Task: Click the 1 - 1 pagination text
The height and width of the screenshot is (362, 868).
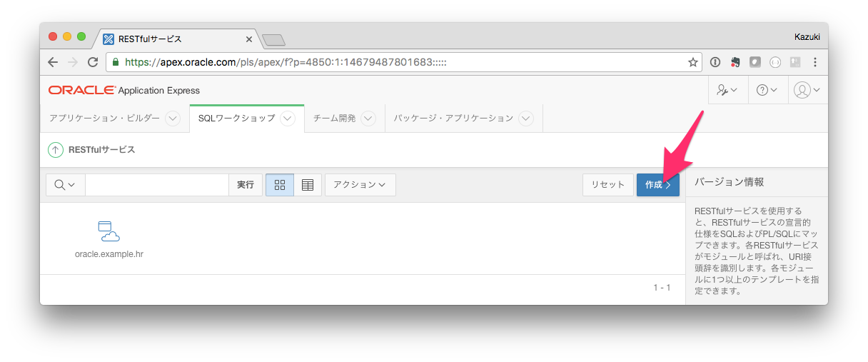Action: tap(662, 288)
